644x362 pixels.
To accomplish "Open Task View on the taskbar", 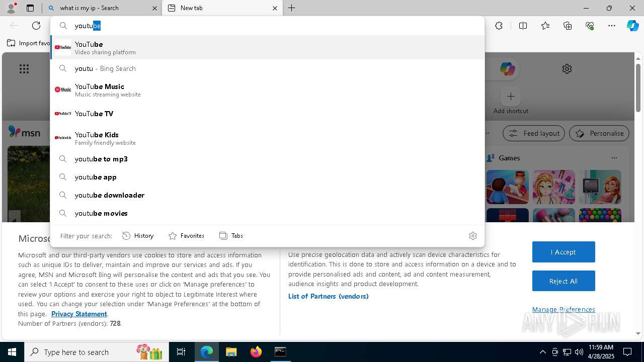I will click(x=181, y=352).
